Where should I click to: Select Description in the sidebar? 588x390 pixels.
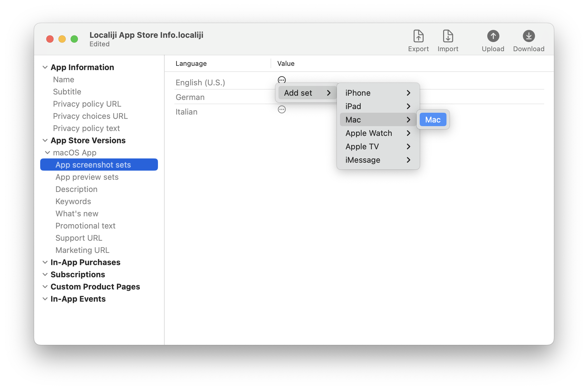coord(76,189)
